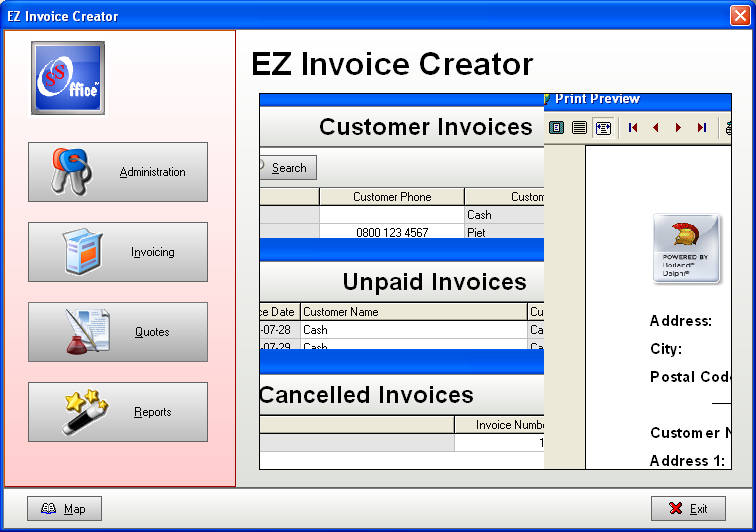Select whole page zoom in Print Preview
Screen dimensions: 756x532
click(556, 128)
